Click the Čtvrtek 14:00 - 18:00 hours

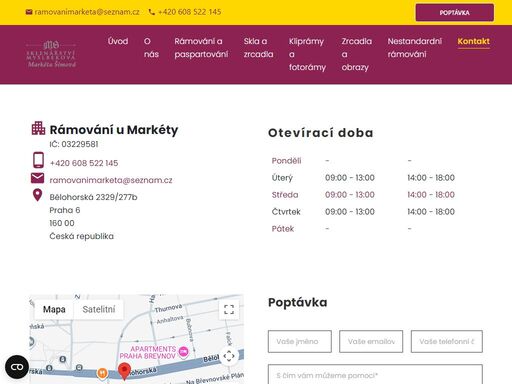coord(431,212)
